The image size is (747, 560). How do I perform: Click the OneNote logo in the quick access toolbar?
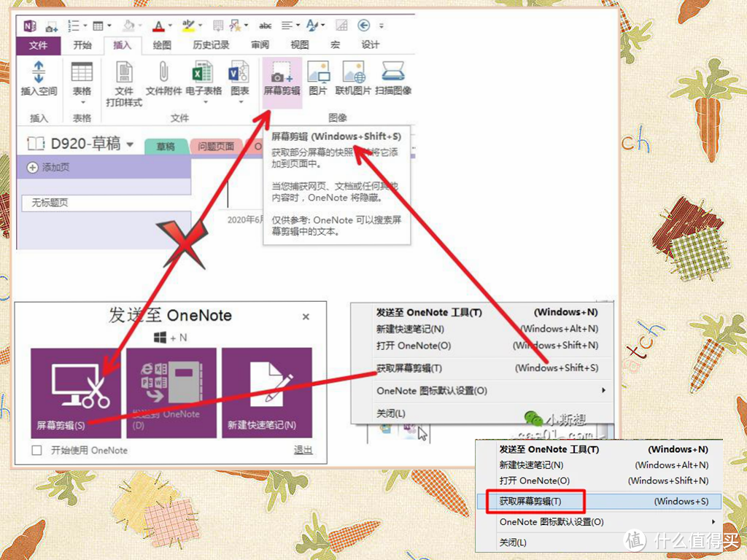point(29,26)
